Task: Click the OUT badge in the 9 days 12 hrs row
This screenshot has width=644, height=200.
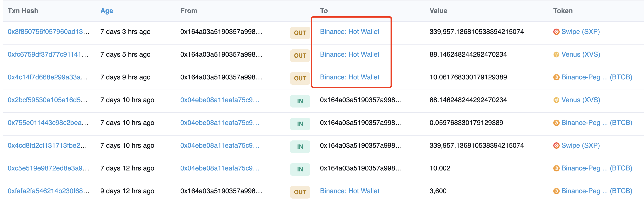Action: (x=300, y=192)
